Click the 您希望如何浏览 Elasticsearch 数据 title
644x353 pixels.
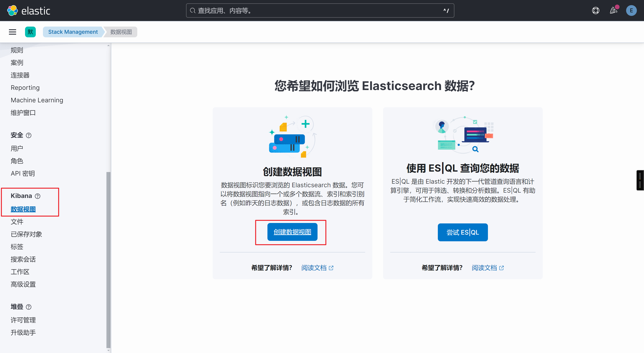tap(375, 86)
